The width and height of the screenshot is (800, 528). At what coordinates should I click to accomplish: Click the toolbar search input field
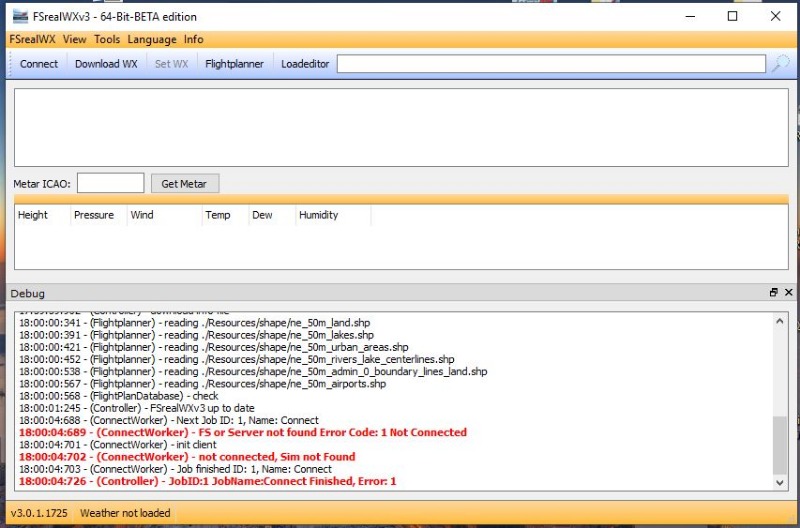pyautogui.click(x=551, y=64)
